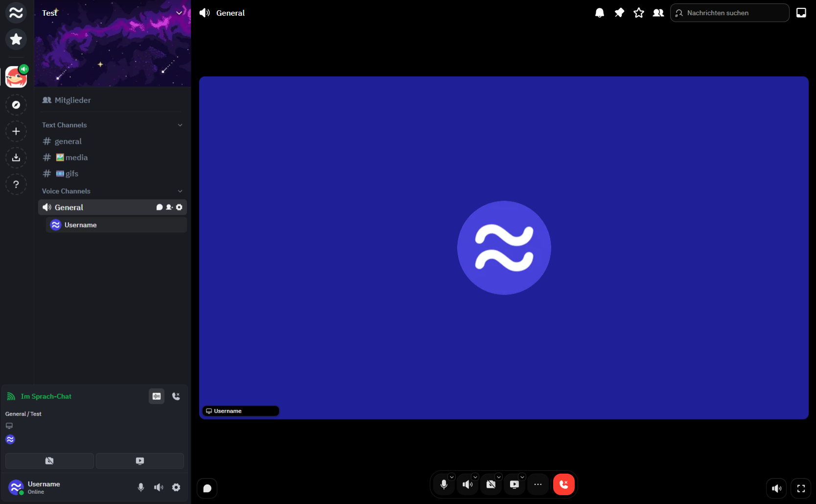Open camera options chevron

(499, 477)
